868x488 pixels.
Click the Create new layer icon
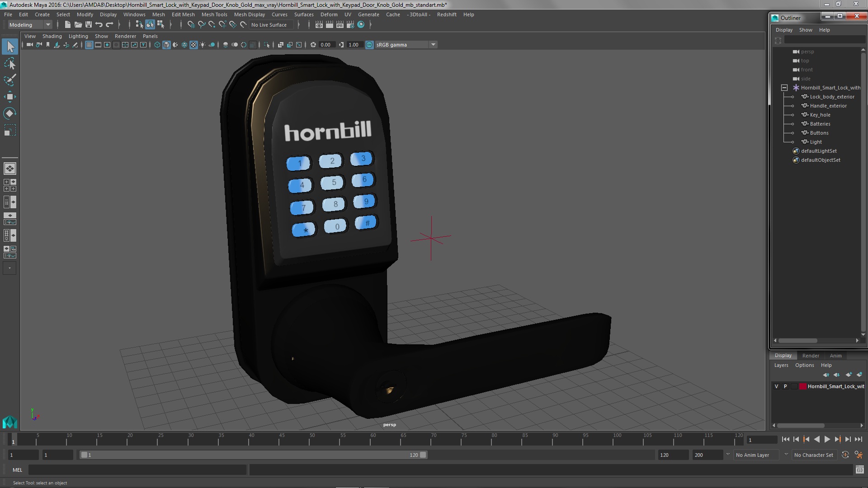point(849,375)
